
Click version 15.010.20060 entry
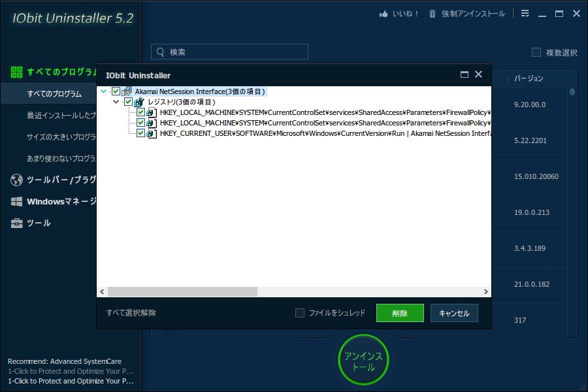point(536,176)
